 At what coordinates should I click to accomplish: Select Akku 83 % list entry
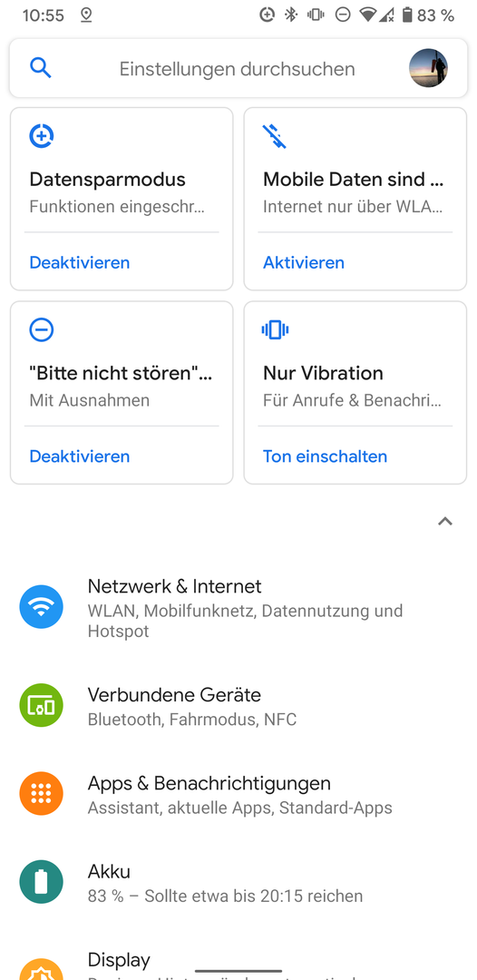point(238,882)
